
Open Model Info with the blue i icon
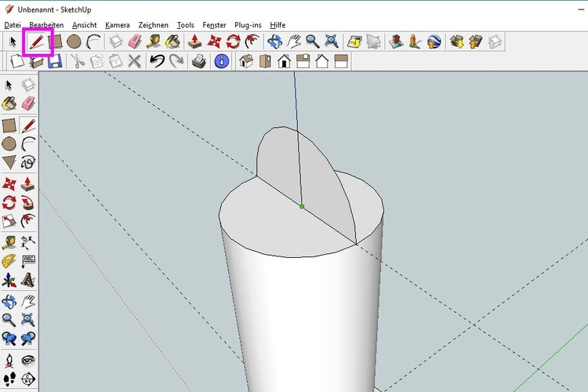click(x=222, y=61)
